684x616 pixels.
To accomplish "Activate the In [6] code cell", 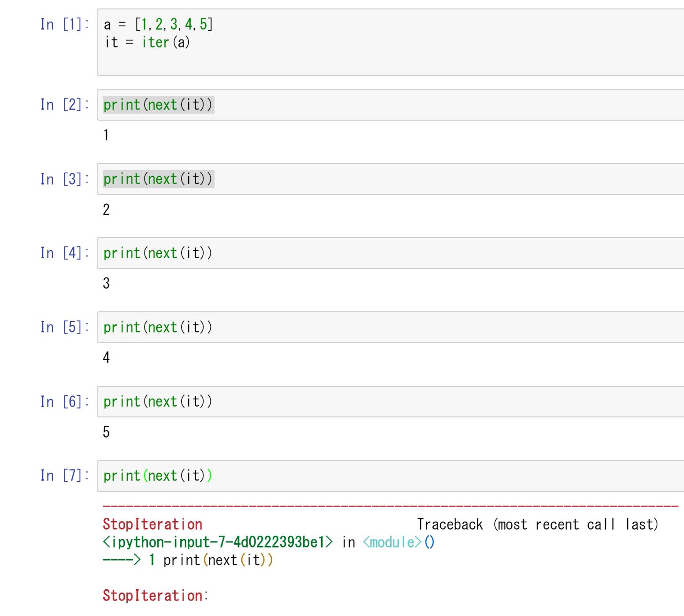I will (x=390, y=401).
